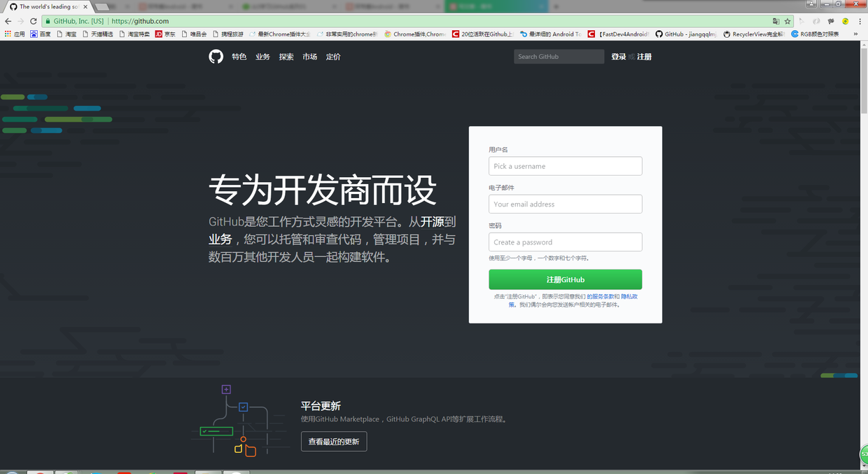The width and height of the screenshot is (868, 474).
Task: Open the 探索 navigation menu item
Action: pos(286,57)
